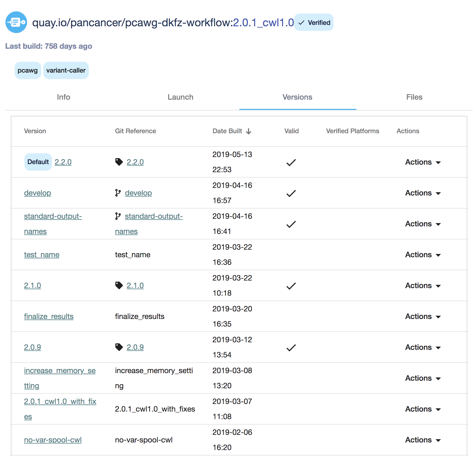Click the valid checkmark for version 2.0.9
The height and width of the screenshot is (456, 476).
[291, 347]
